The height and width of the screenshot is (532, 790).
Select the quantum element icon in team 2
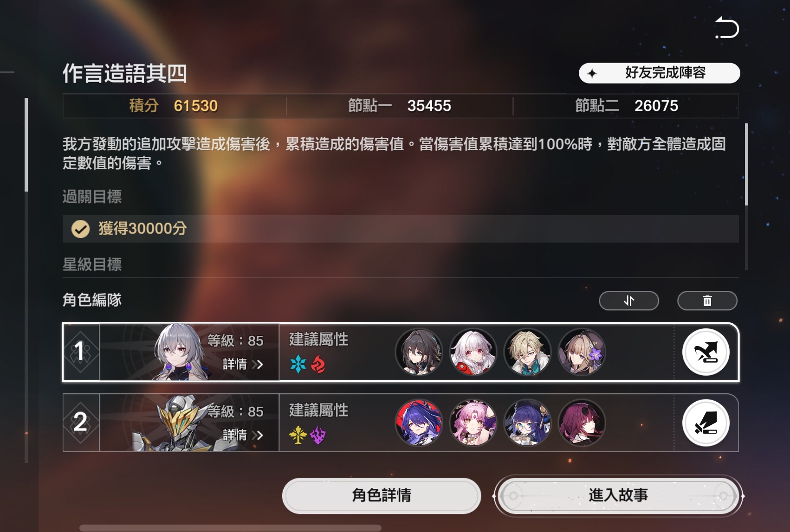[x=318, y=435]
